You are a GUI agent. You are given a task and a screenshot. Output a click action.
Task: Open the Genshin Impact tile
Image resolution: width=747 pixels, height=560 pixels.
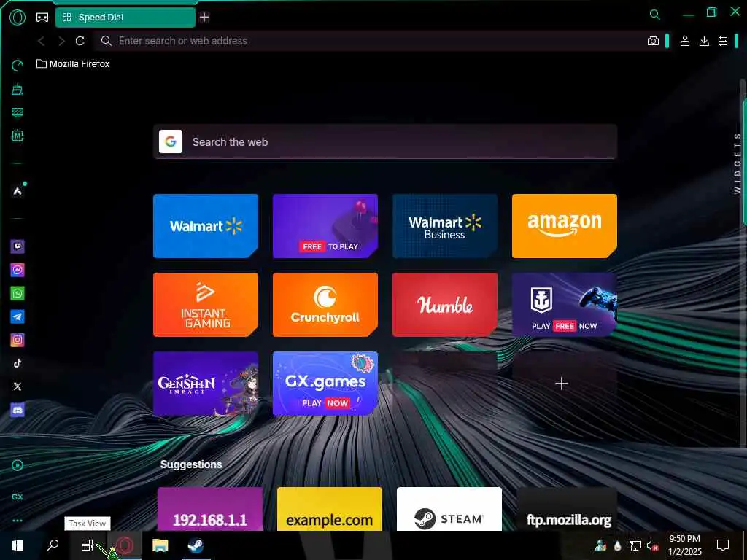coord(206,384)
